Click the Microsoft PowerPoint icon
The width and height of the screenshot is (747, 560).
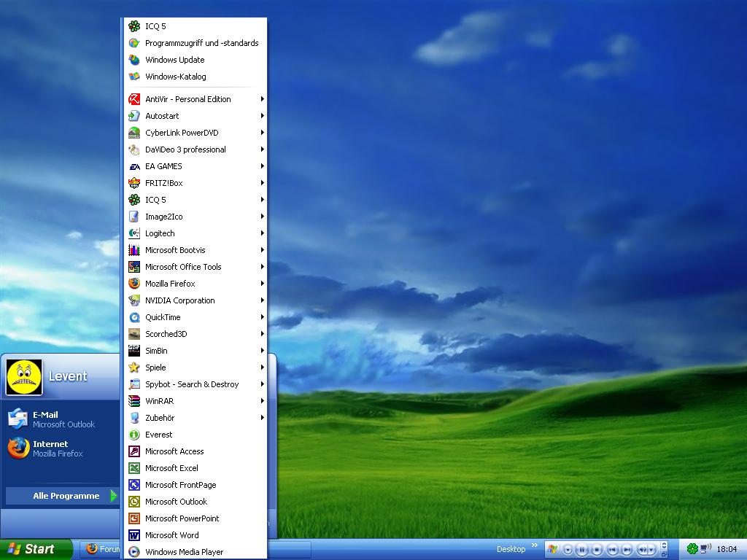pos(134,518)
